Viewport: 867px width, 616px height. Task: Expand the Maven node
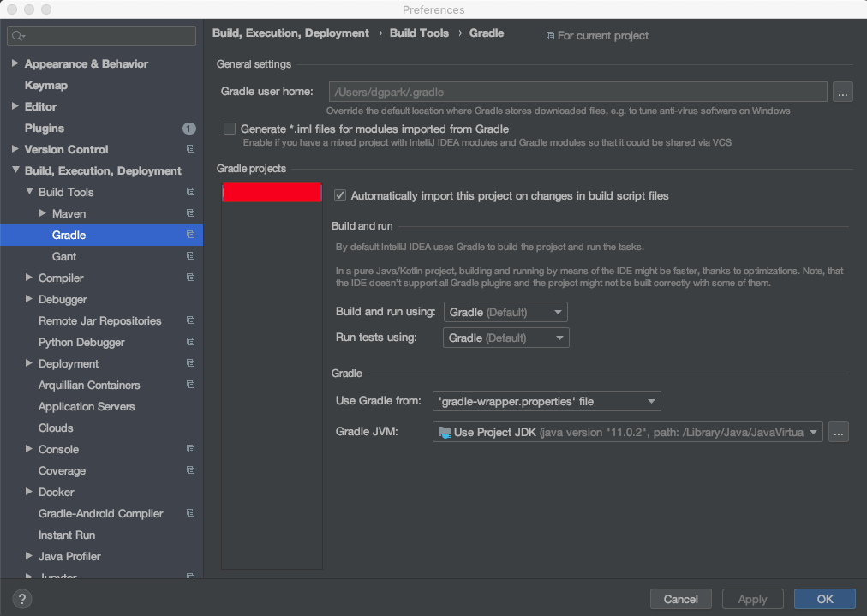[43, 212]
